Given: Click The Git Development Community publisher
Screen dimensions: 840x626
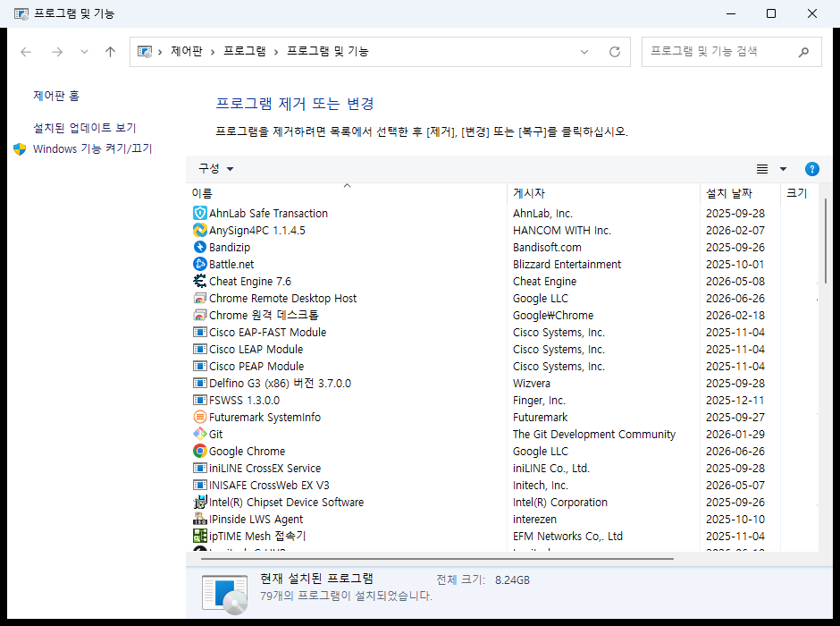Looking at the screenshot, I should click(594, 434).
